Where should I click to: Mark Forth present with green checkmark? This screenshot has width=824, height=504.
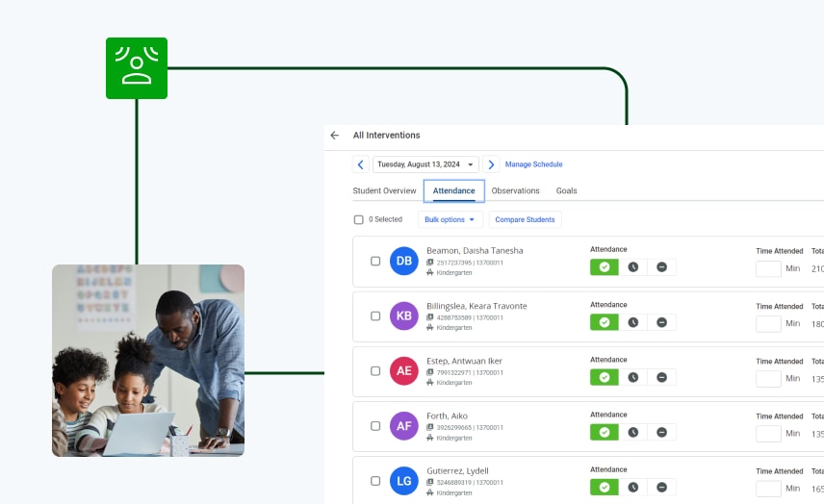coord(605,432)
